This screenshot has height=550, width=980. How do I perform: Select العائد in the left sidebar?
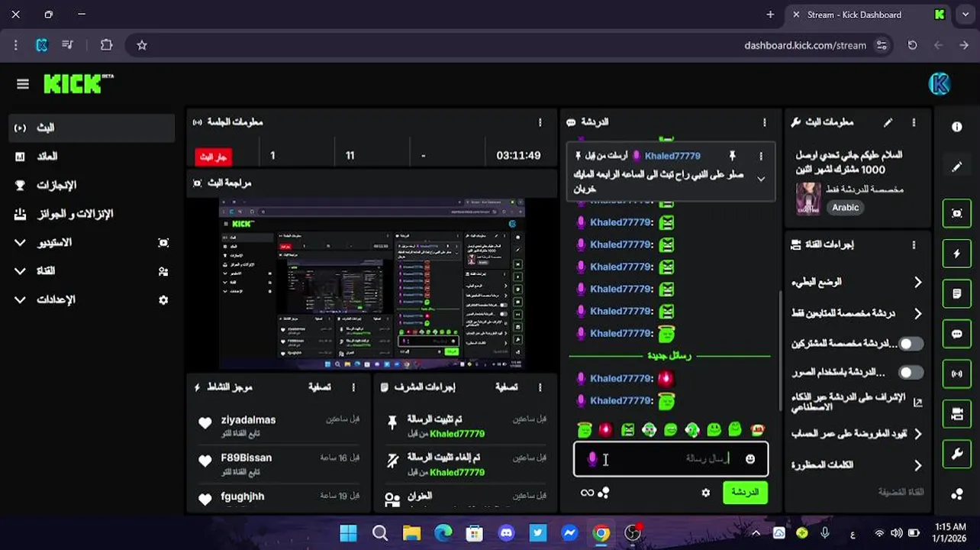pos(91,157)
